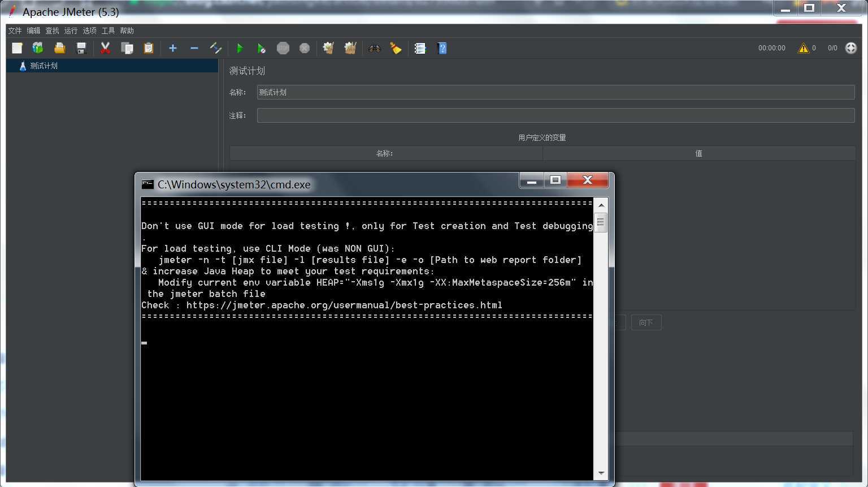Open Search with binoculars icon
The image size is (868, 487).
tap(375, 48)
